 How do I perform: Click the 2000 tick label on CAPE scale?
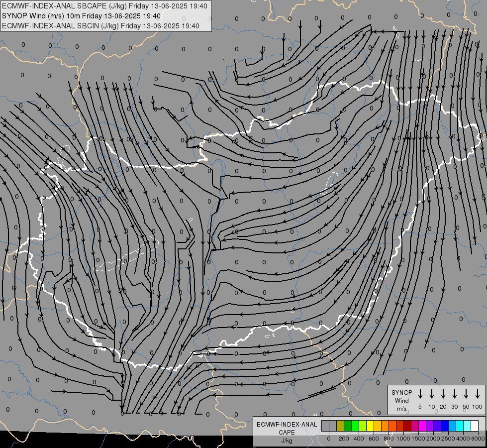click(433, 439)
